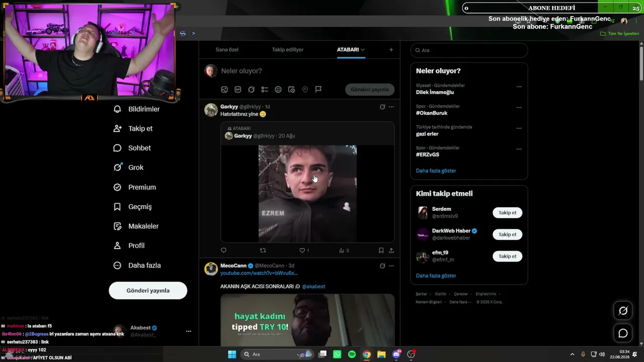Image resolution: width=644 pixels, height=362 pixels.
Task: Open more options for #OkanBuruk trend
Action: click(519, 108)
